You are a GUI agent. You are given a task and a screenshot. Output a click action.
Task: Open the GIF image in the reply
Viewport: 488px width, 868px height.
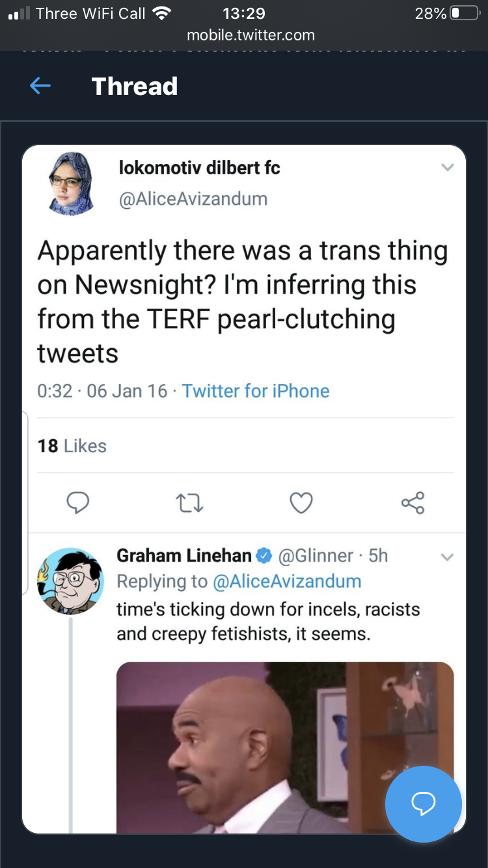tap(285, 748)
